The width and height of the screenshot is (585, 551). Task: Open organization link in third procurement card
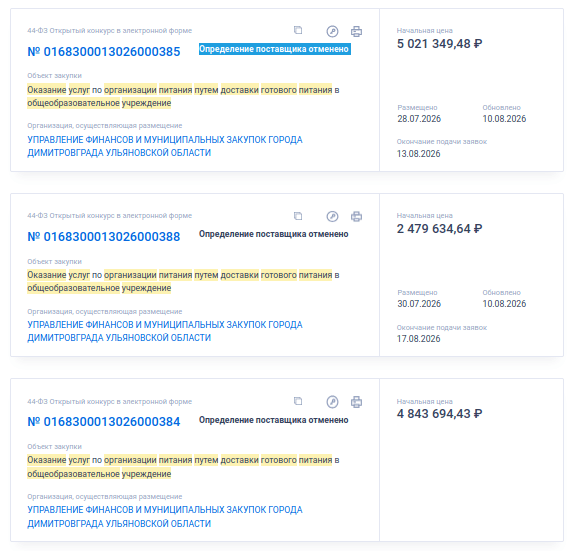pyautogui.click(x=165, y=517)
